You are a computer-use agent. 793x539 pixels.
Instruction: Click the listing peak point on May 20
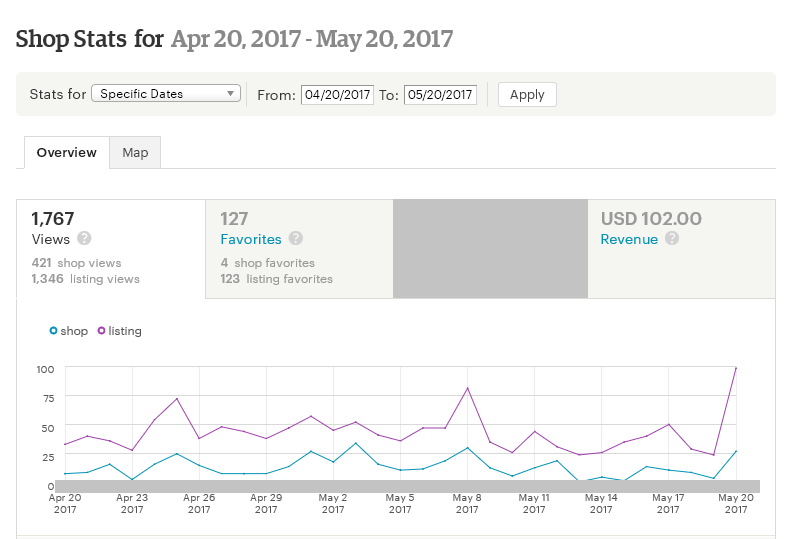point(736,368)
